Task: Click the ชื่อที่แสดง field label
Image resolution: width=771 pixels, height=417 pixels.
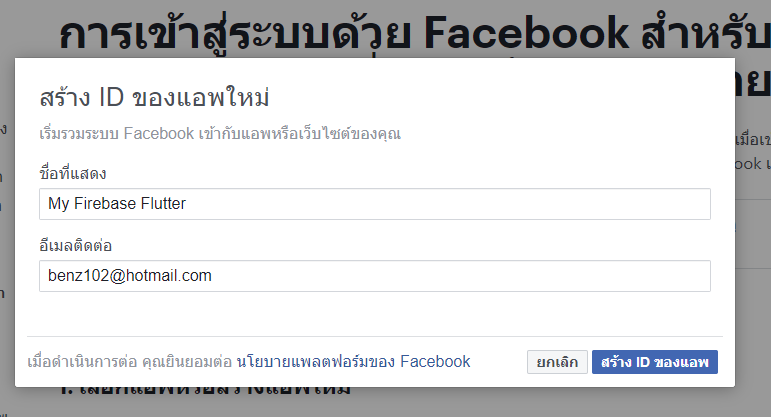Action: (73, 173)
